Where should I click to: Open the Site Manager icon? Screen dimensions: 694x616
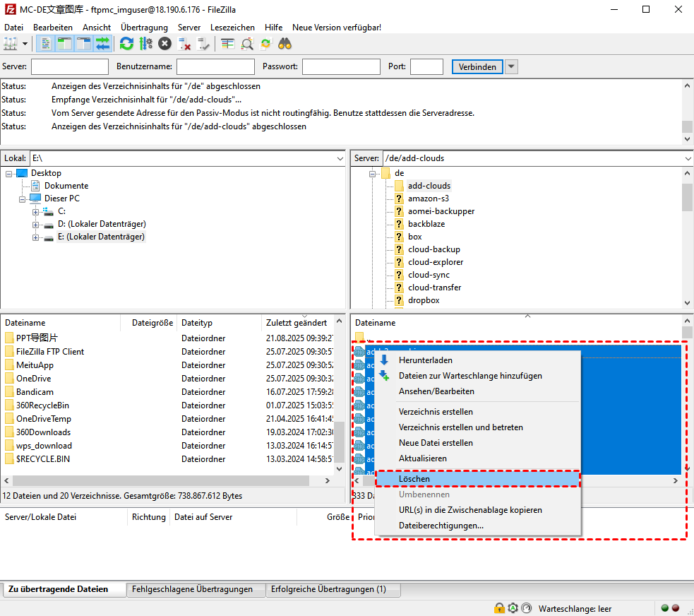click(x=10, y=44)
